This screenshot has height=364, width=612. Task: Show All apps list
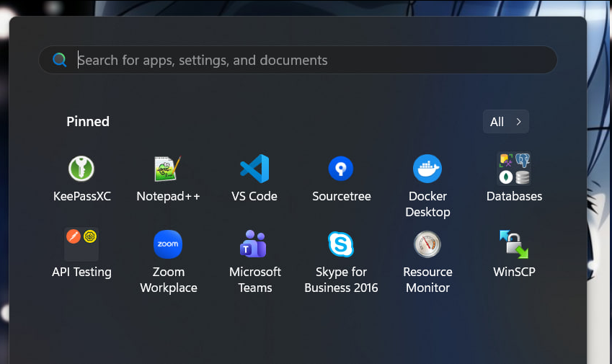[506, 122]
